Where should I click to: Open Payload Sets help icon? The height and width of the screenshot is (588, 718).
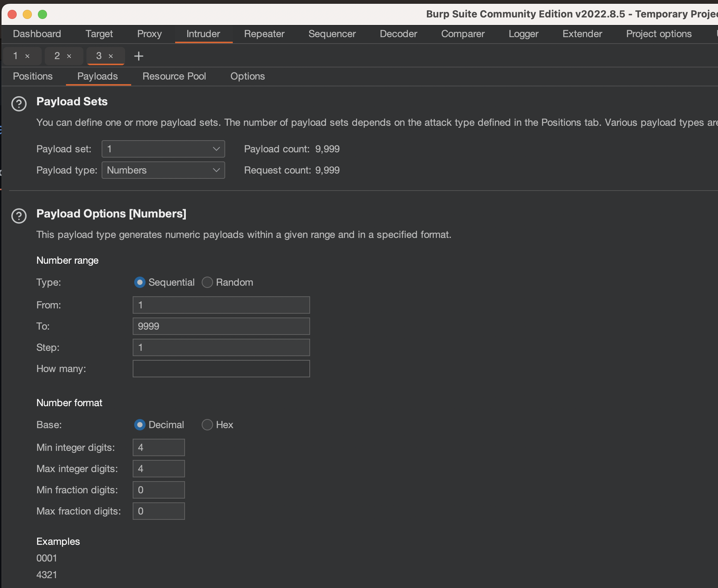click(x=19, y=104)
